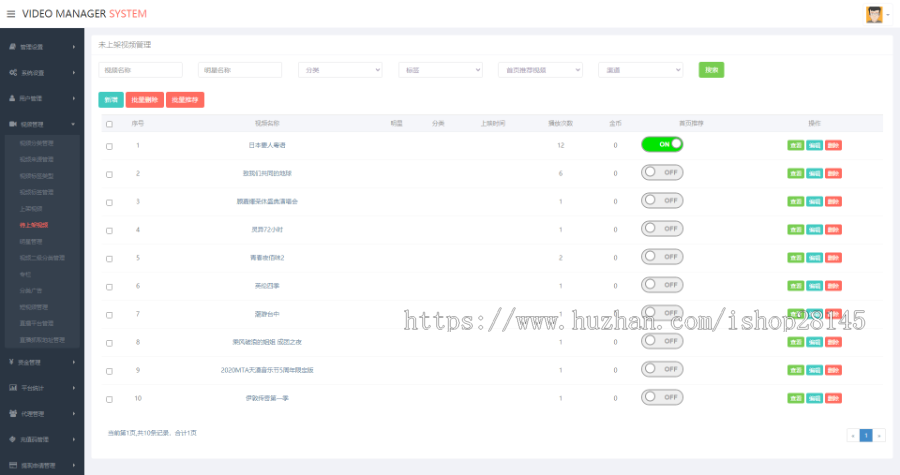Expand the admin settings sidebar menu arrow
This screenshot has height=475, width=900.
click(74, 47)
